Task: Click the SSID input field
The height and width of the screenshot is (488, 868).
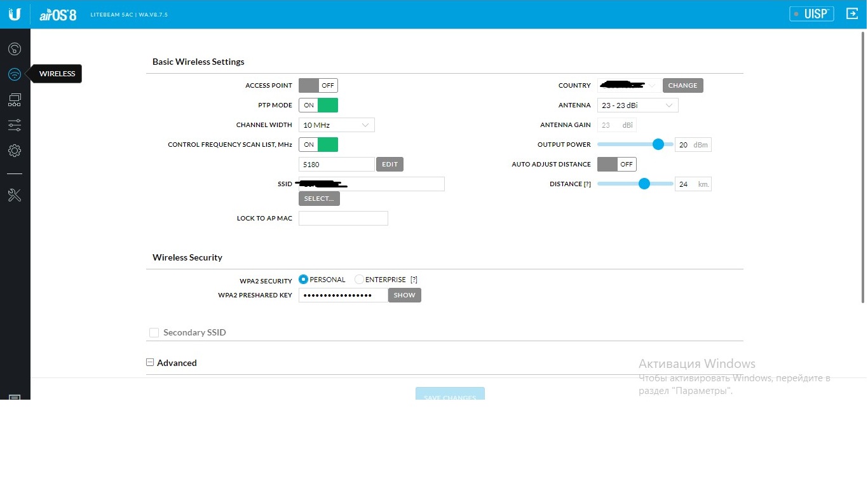Action: (x=372, y=184)
